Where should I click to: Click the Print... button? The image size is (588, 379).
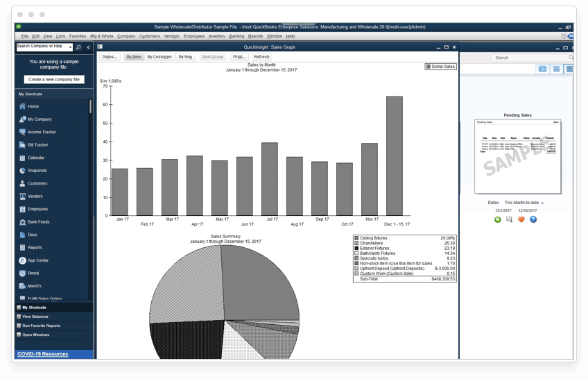click(239, 57)
